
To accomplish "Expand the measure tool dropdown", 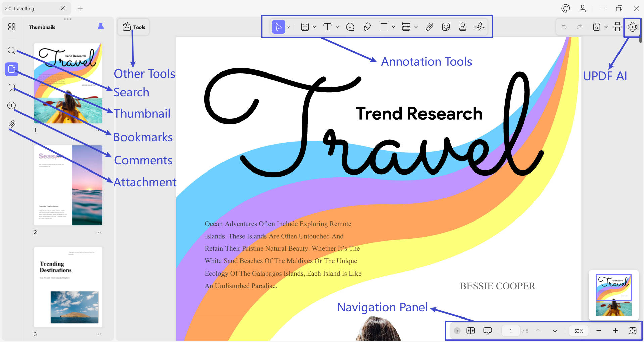I will (x=416, y=27).
